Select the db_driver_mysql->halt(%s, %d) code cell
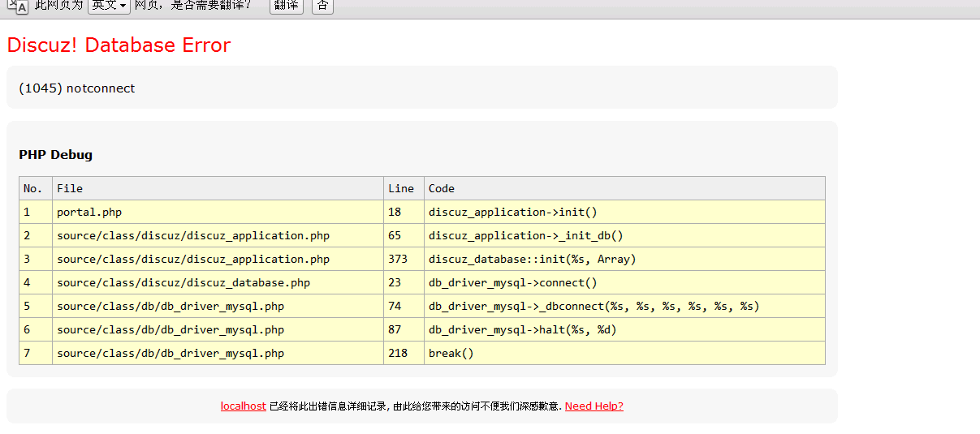This screenshot has width=980, height=434. (625, 330)
